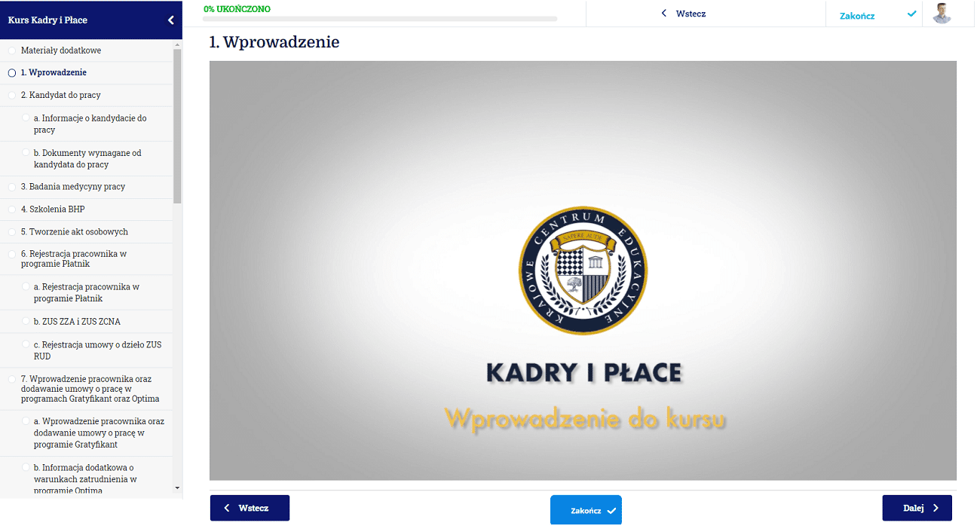980x532 pixels.
Task: Click the Kurs Kadry i Płace header
Action: coord(47,20)
